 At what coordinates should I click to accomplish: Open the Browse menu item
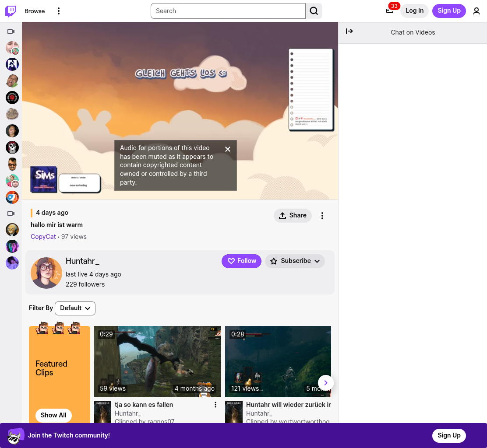pos(35,11)
